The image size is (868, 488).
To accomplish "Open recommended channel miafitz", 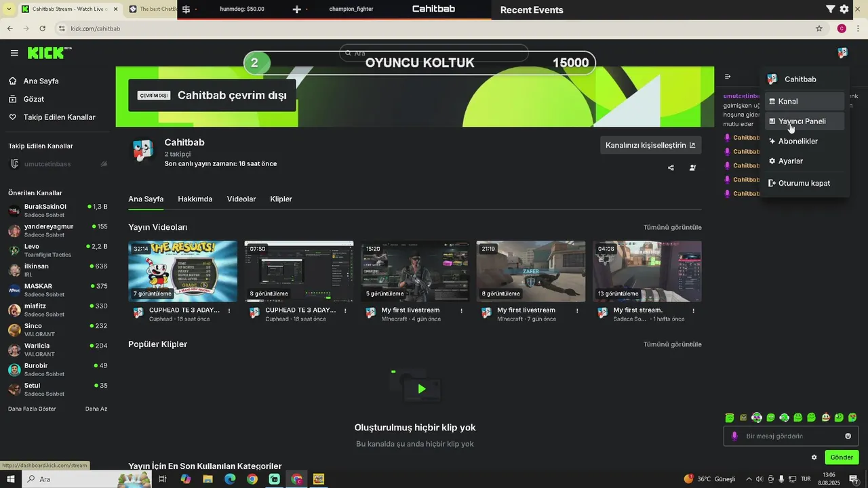I will 57,310.
